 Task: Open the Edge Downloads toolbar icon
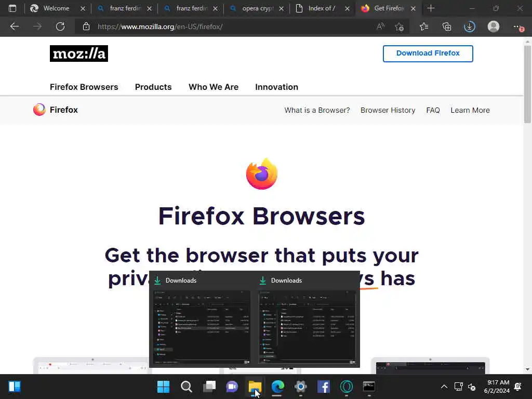470,26
